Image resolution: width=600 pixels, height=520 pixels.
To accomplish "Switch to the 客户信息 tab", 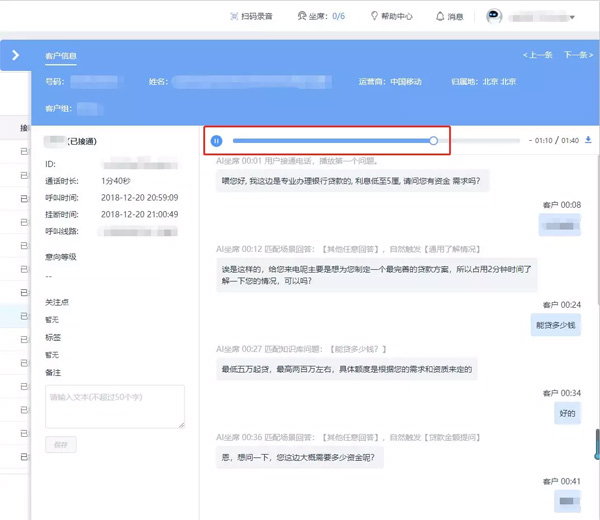I will [x=61, y=56].
